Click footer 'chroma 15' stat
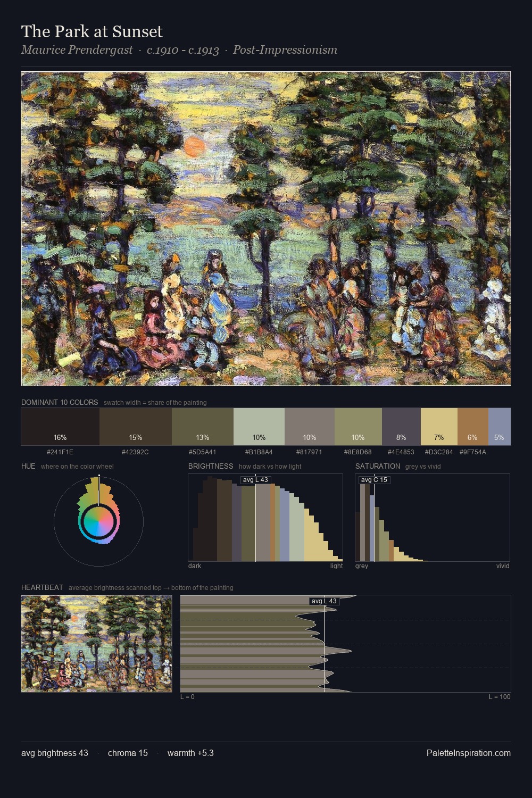 pos(128,753)
